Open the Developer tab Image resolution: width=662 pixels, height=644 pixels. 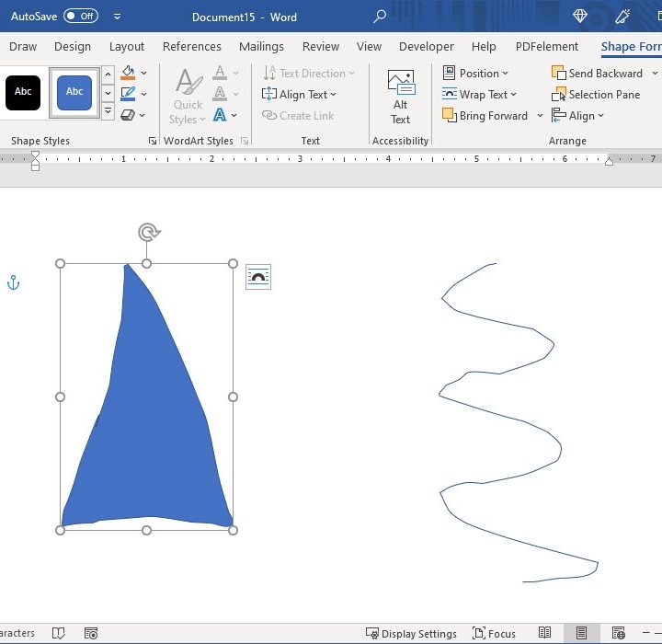(x=427, y=47)
